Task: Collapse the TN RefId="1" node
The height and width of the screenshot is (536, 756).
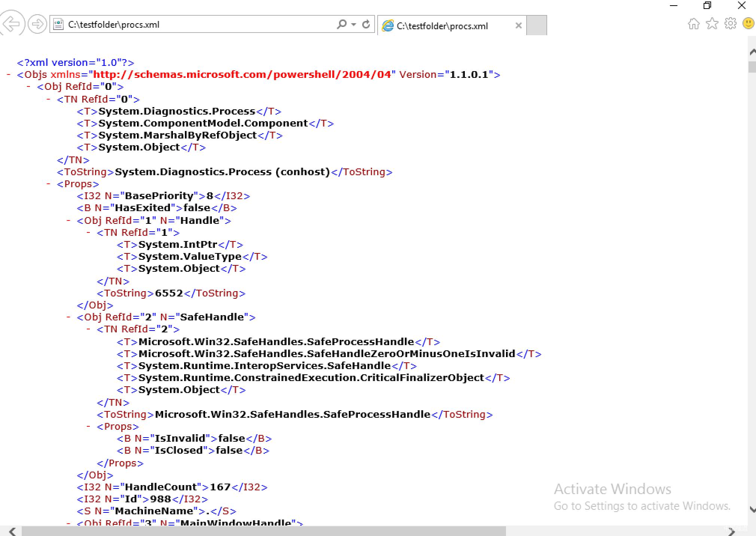Action: (x=88, y=232)
